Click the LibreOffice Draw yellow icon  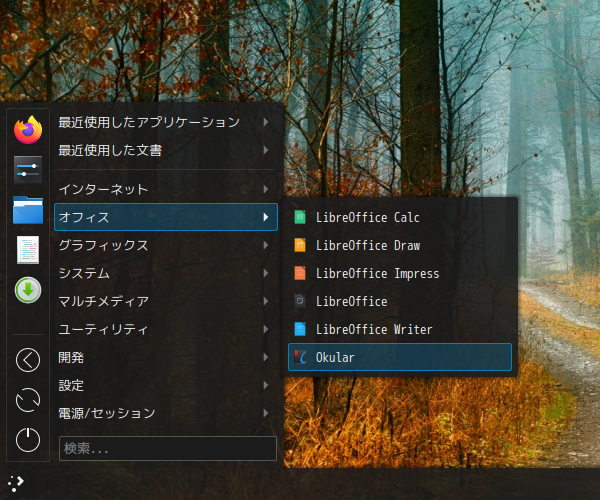pyautogui.click(x=300, y=245)
